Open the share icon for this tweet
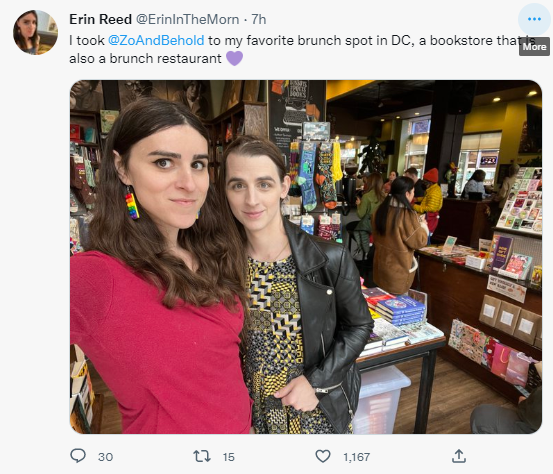 (x=458, y=456)
